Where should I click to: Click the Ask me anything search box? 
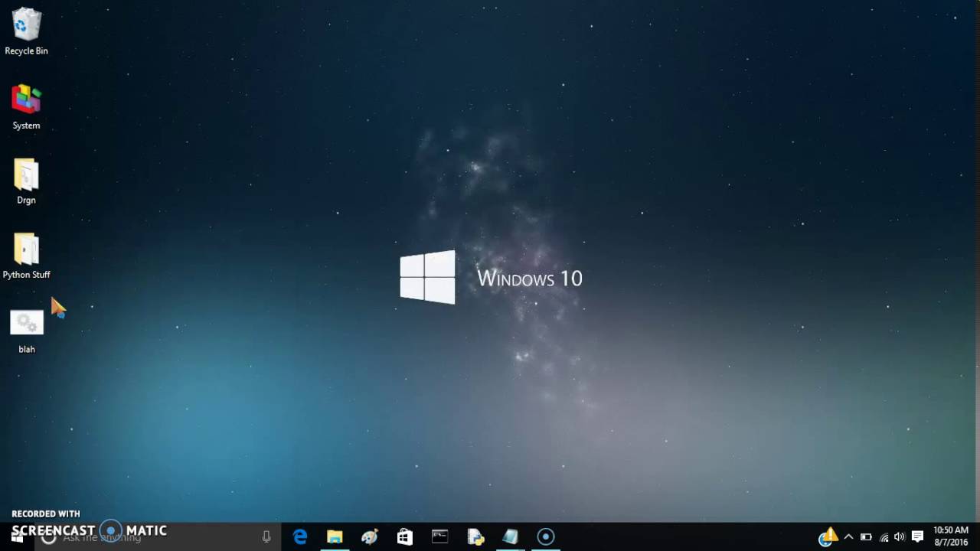tap(158, 536)
